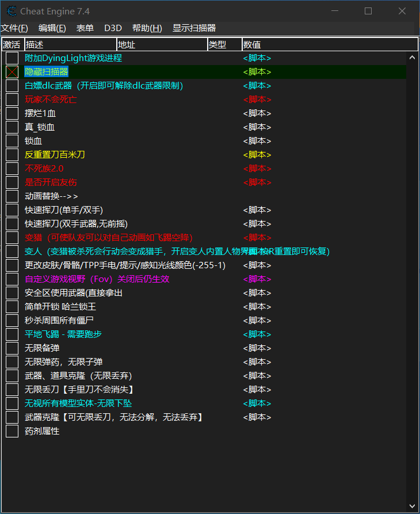The height and width of the screenshot is (514, 420).
Task: Enable 简单开锁 哈兰锁王 checkbox
Action: (x=12, y=306)
